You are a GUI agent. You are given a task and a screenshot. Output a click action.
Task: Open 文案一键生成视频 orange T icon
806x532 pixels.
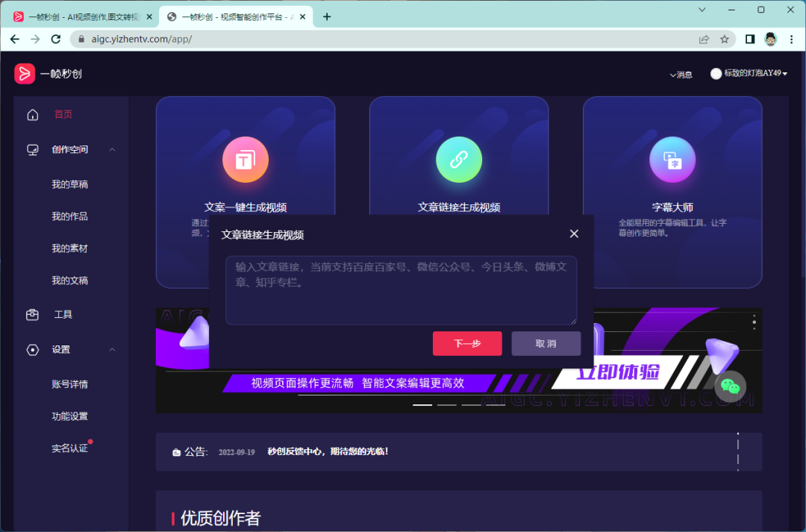246,160
